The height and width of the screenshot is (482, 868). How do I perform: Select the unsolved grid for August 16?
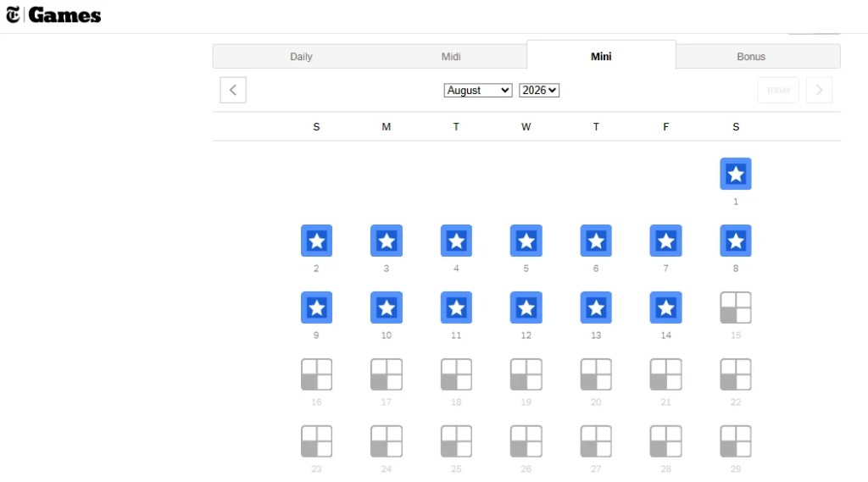[x=316, y=374]
